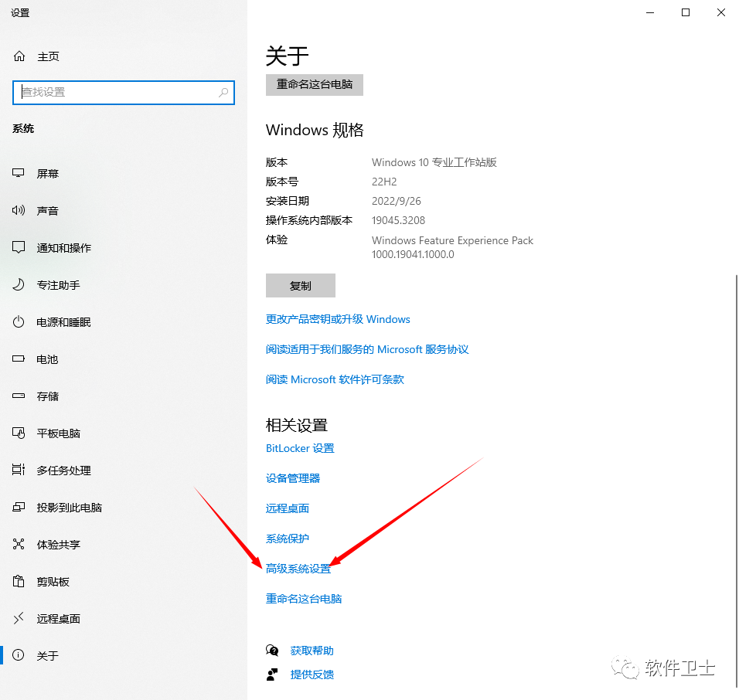Open 更改产品密钥或升级 Windows link
Image resolution: width=739 pixels, height=700 pixels.
(338, 319)
